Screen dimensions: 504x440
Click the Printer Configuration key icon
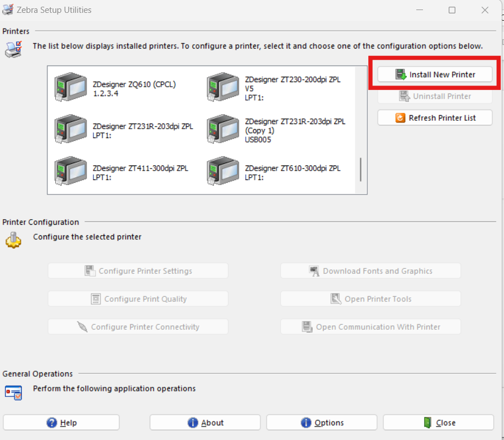click(13, 240)
